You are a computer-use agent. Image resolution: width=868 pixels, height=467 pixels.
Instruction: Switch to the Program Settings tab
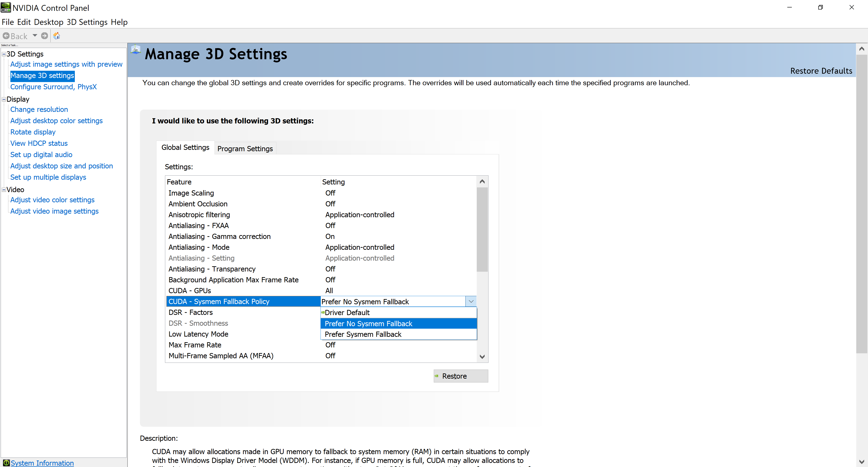tap(245, 149)
